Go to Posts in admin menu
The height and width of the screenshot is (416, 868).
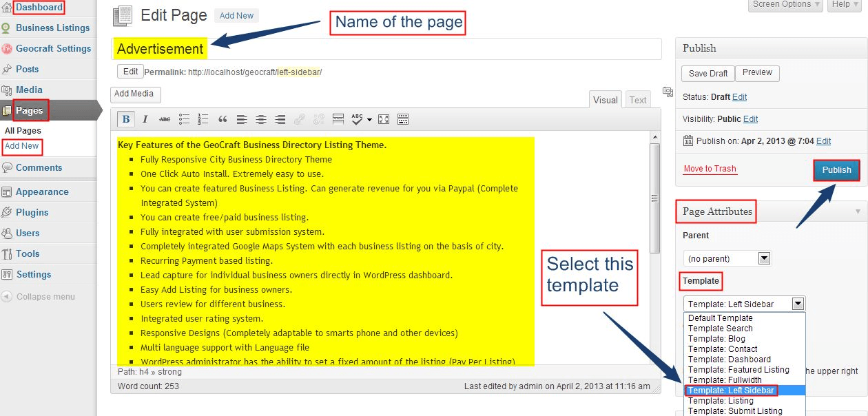click(28, 70)
